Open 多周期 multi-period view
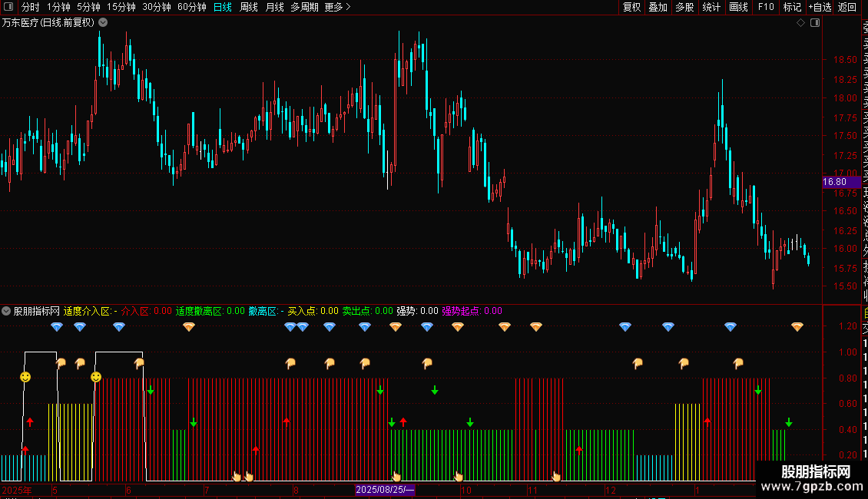Image resolution: width=868 pixels, height=499 pixels. [x=304, y=7]
